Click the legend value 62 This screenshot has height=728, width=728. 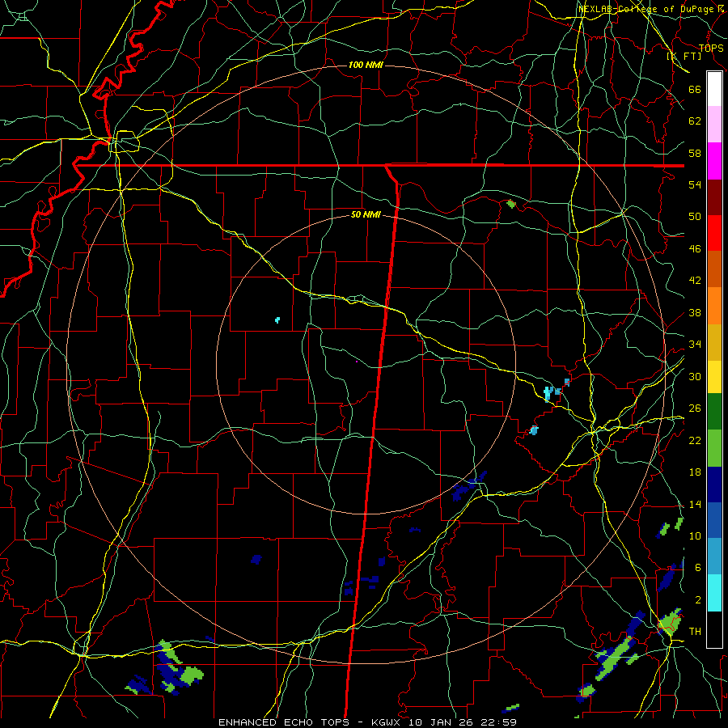(695, 121)
